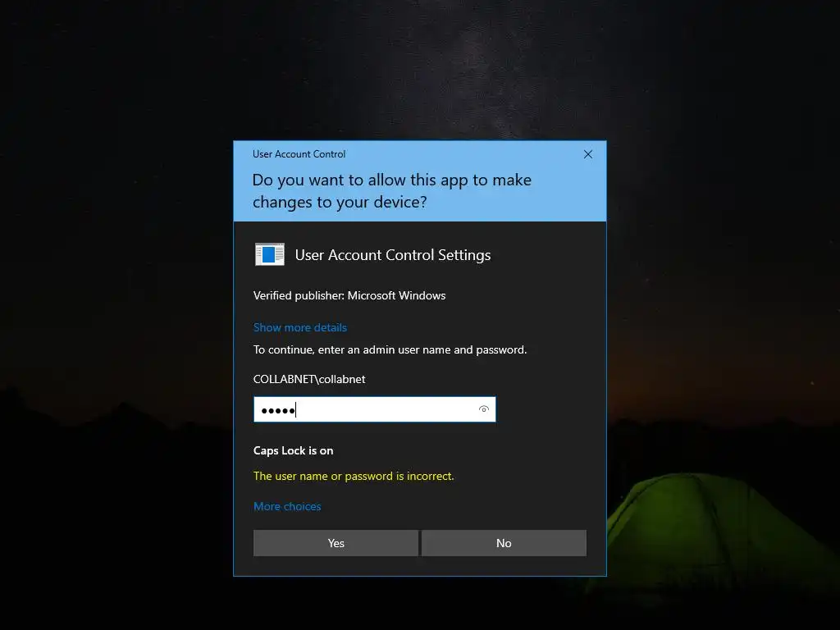Image resolution: width=840 pixels, height=630 pixels.
Task: Decline with the No button
Action: click(504, 543)
